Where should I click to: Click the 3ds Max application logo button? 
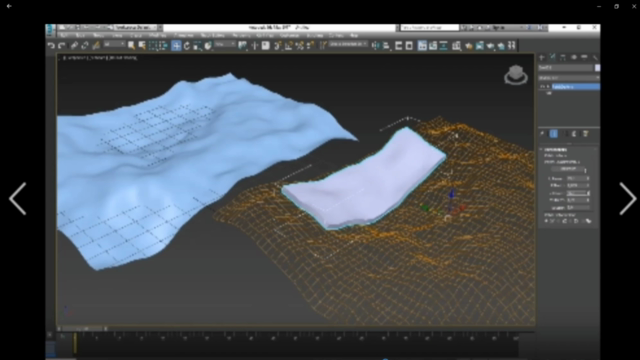click(50, 29)
